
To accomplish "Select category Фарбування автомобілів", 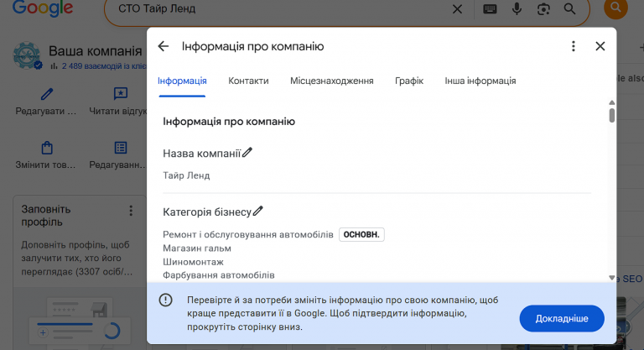I will [x=219, y=275].
